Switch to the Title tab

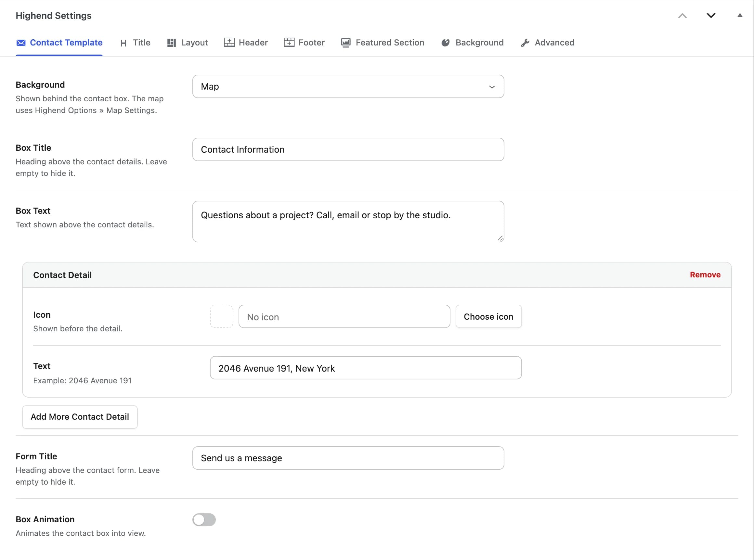tap(135, 43)
